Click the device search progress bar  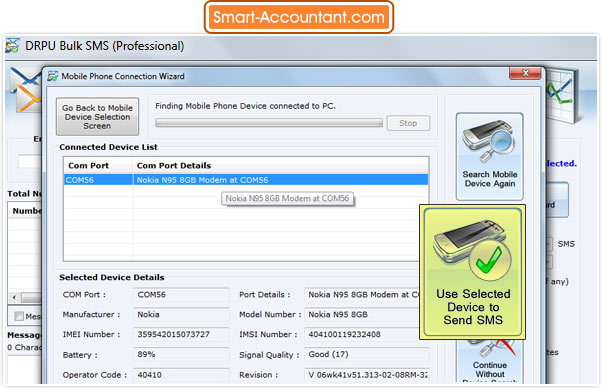(269, 123)
